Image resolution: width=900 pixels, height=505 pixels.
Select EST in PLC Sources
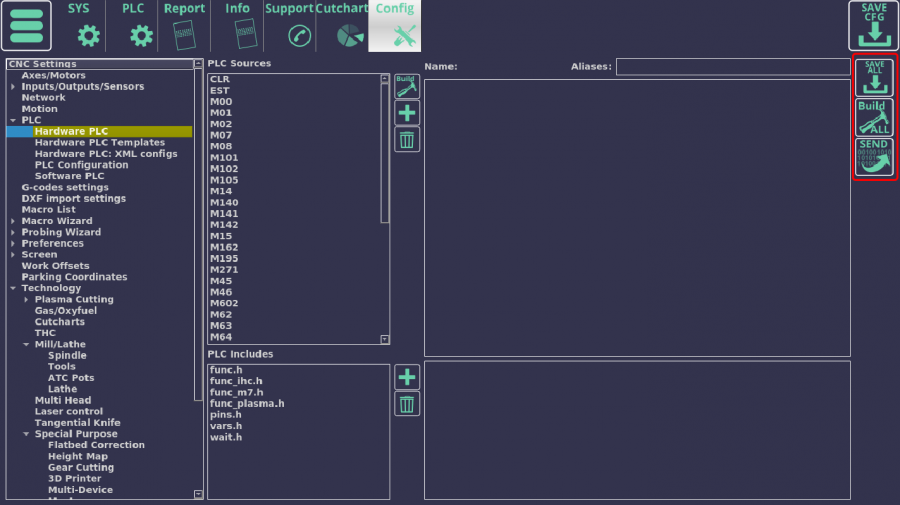click(x=219, y=91)
